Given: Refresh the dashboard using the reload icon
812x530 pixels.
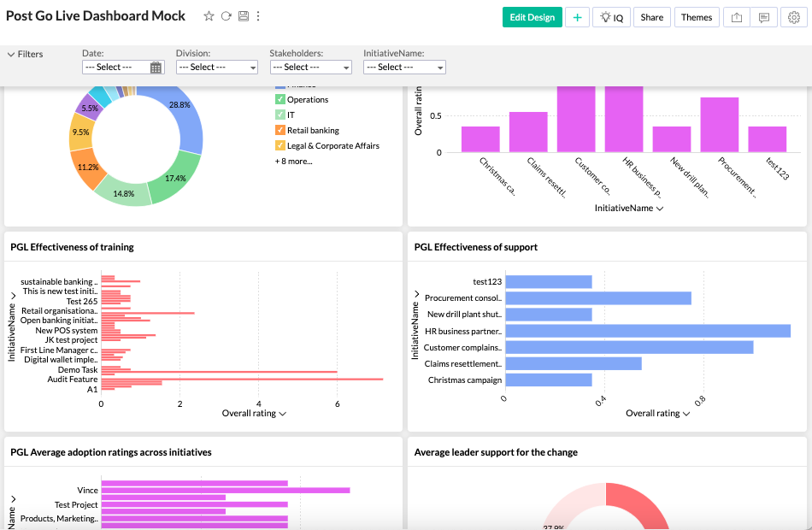Looking at the screenshot, I should (x=227, y=16).
